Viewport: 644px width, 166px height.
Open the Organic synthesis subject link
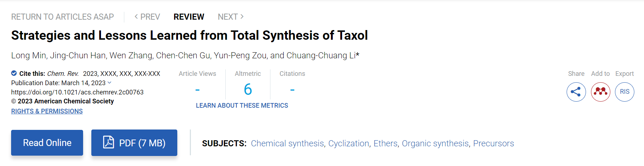tap(435, 143)
